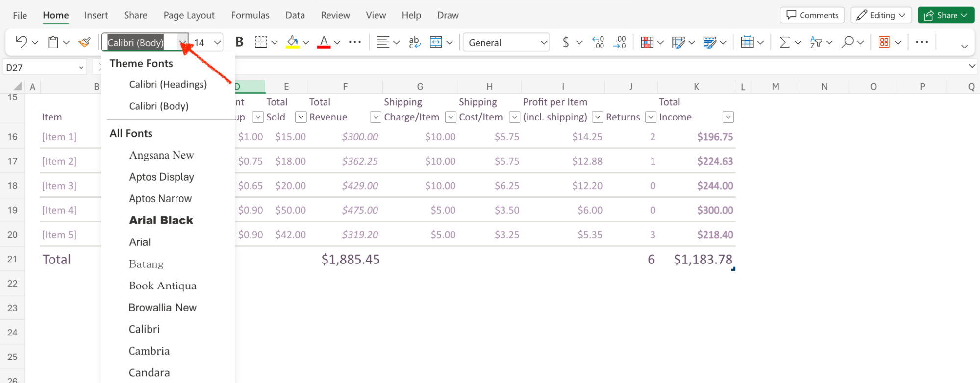Image resolution: width=980 pixels, height=383 pixels.
Task: Select Arial Black from the font list
Action: tap(161, 220)
